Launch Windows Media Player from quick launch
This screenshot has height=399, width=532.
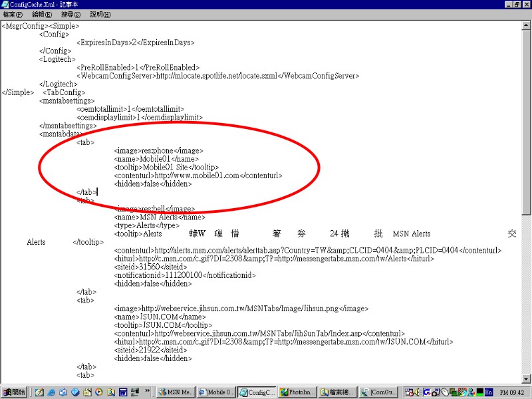click(x=99, y=392)
